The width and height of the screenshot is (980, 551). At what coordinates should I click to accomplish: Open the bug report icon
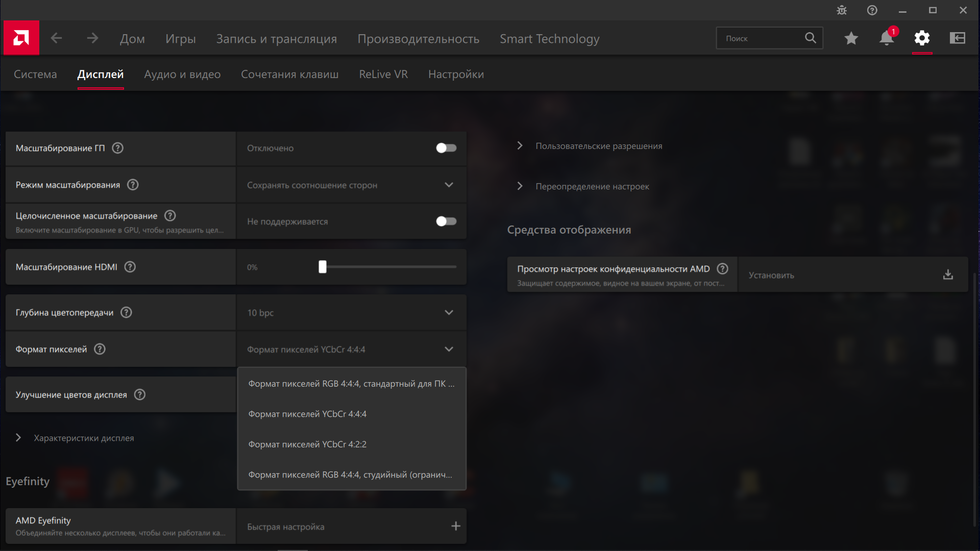pos(842,10)
